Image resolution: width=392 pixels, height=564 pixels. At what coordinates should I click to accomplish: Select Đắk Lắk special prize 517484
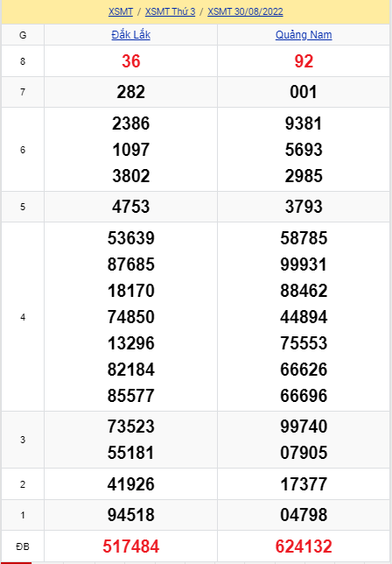pyautogui.click(x=130, y=546)
